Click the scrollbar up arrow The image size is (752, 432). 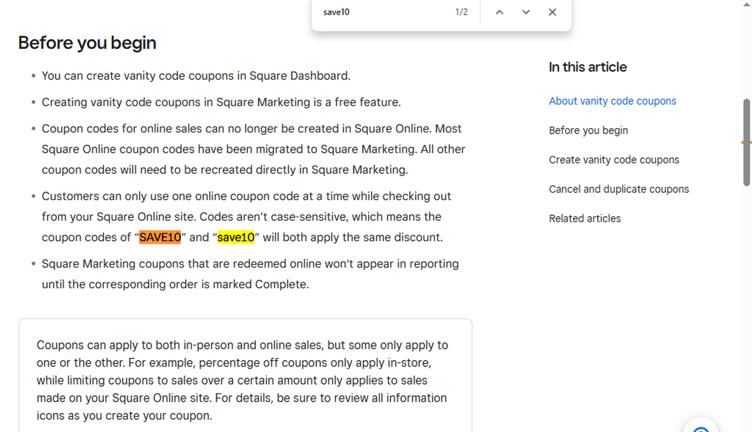pyautogui.click(x=747, y=4)
